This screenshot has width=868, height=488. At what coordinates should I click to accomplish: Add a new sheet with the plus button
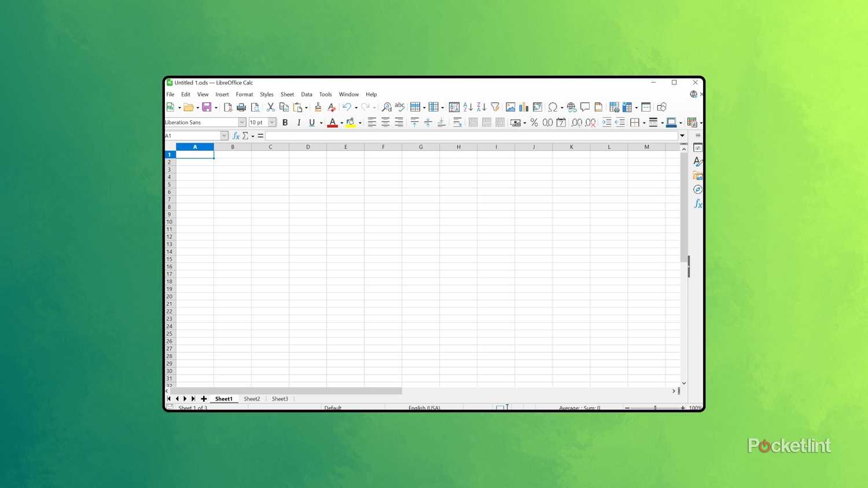[x=204, y=398]
